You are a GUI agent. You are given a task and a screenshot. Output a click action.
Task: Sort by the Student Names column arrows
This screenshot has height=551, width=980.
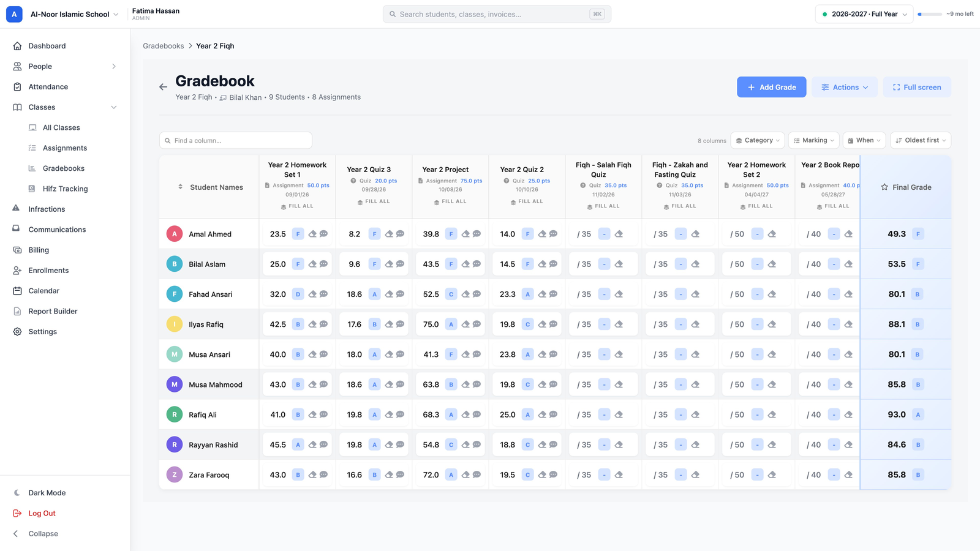180,187
